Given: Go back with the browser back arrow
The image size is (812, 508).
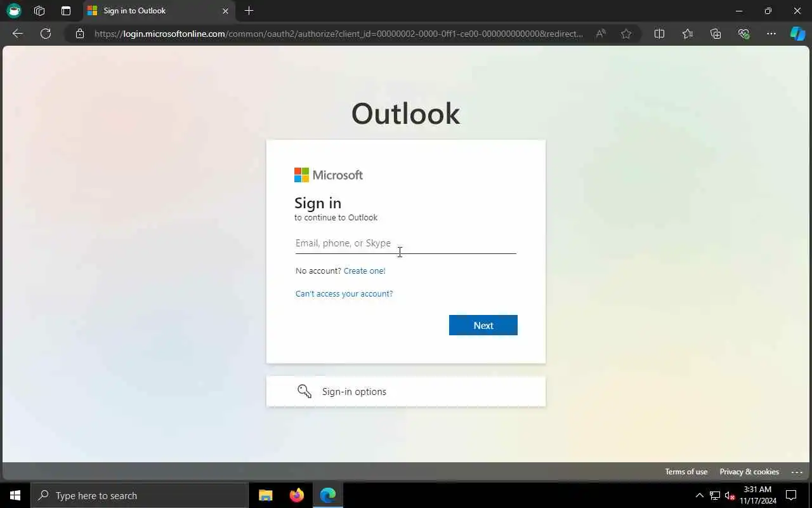Looking at the screenshot, I should pos(18,34).
